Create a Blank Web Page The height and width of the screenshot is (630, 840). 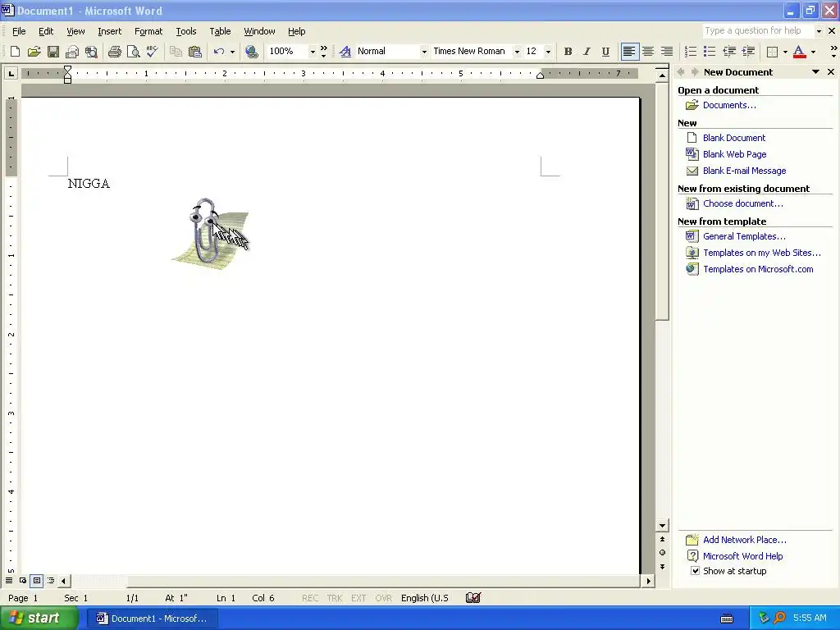pyautogui.click(x=734, y=154)
